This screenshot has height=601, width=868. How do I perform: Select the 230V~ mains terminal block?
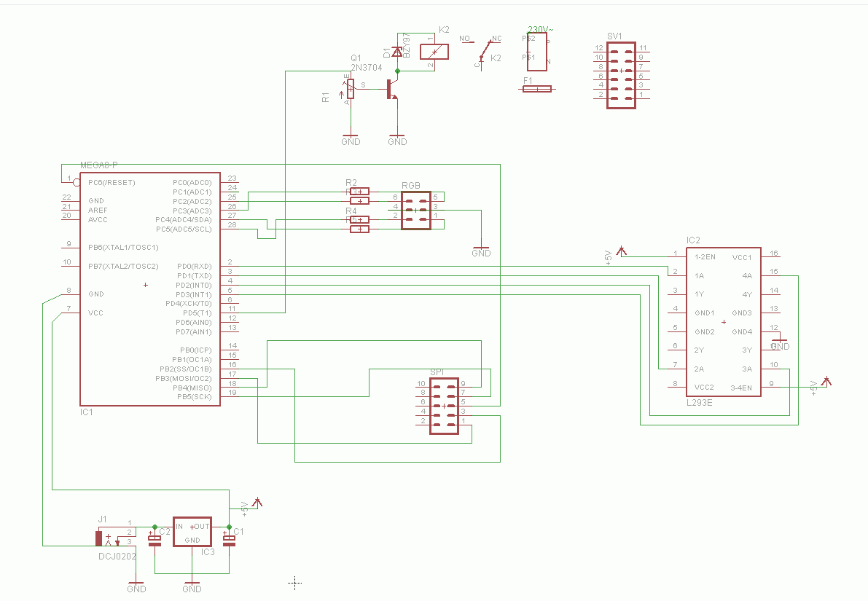tap(537, 52)
